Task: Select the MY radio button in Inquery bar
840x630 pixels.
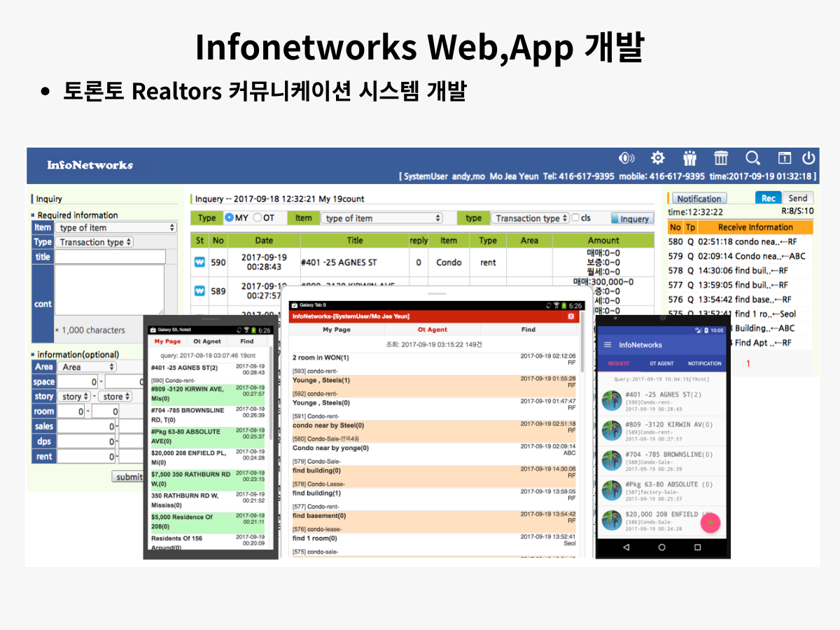Action: pyautogui.click(x=230, y=218)
